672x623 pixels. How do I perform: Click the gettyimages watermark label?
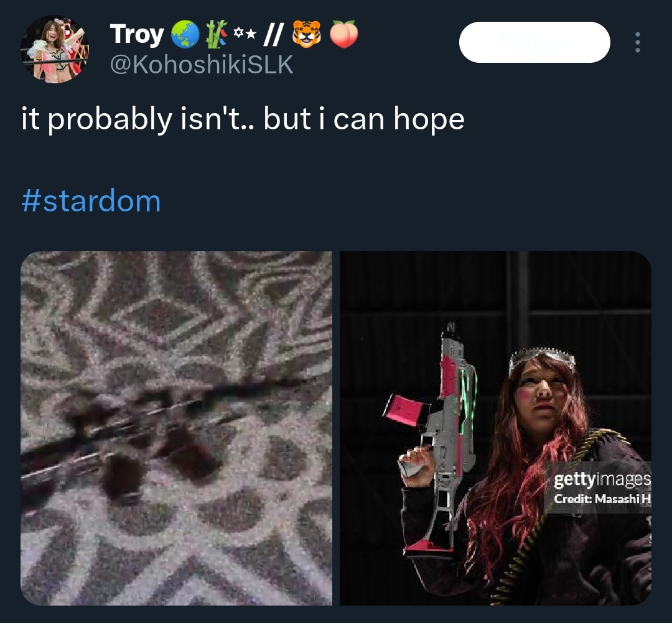602,479
